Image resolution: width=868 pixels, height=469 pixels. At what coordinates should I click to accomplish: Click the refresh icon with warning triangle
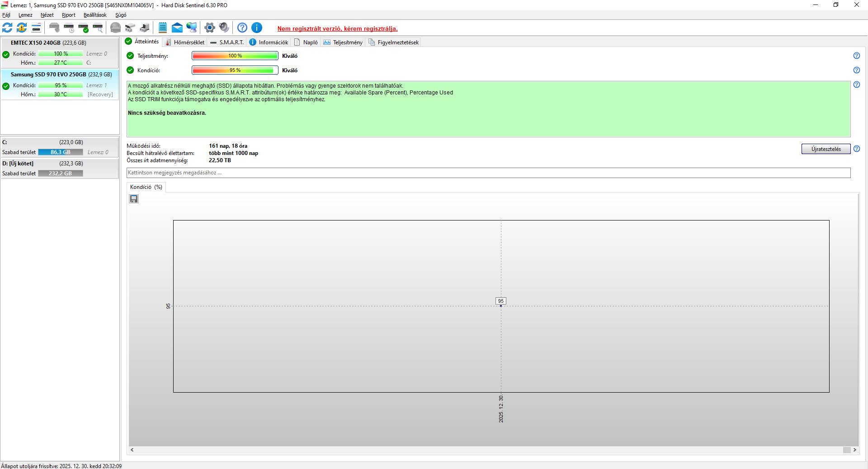(22, 28)
